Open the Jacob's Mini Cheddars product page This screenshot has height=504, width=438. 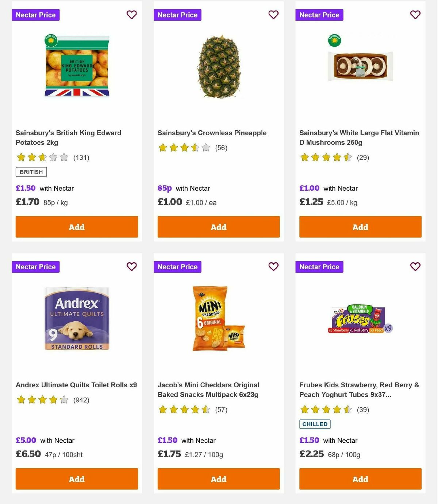[x=208, y=389]
